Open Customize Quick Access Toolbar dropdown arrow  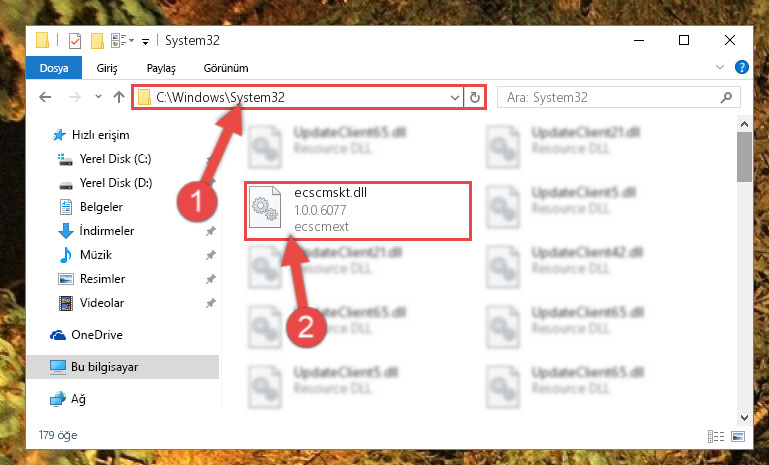tap(145, 42)
